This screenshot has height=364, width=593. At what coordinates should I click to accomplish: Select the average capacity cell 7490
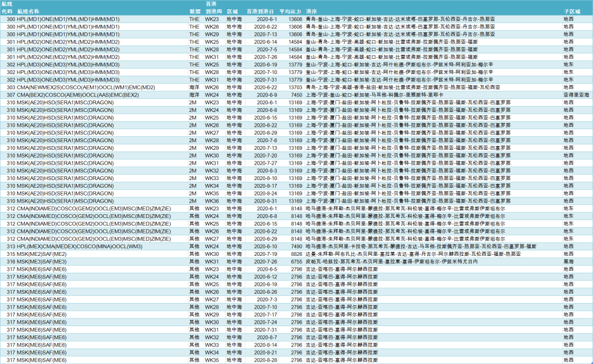pos(296,247)
